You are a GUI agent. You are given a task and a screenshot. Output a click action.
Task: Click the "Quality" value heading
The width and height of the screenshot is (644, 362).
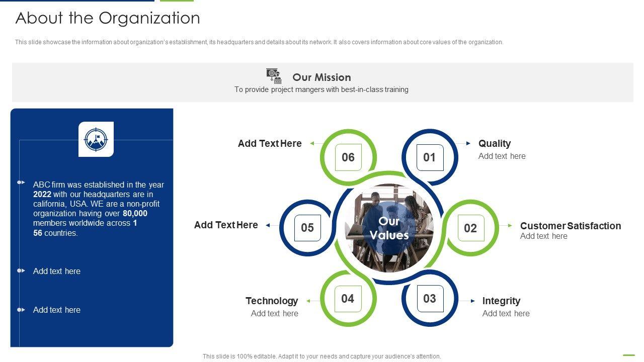click(495, 143)
